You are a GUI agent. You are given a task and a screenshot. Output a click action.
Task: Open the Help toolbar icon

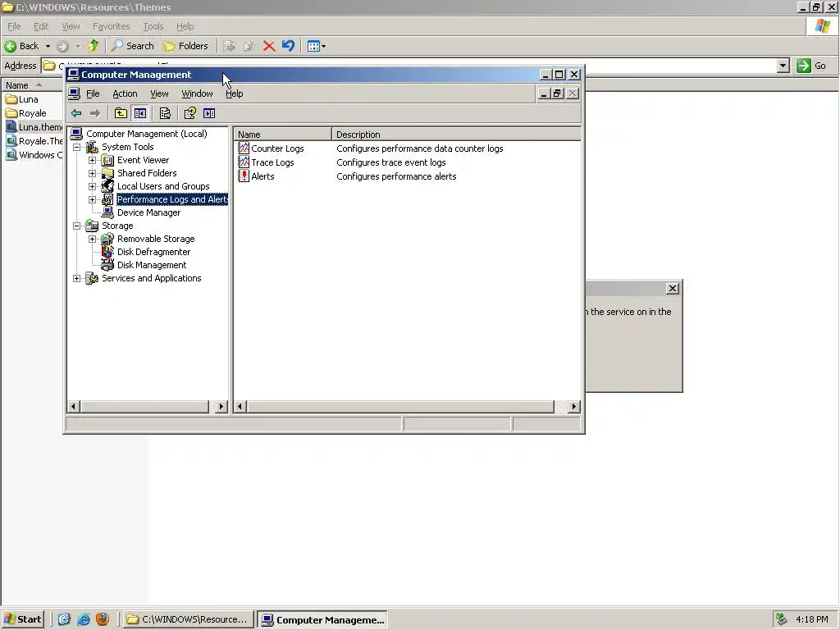(190, 113)
